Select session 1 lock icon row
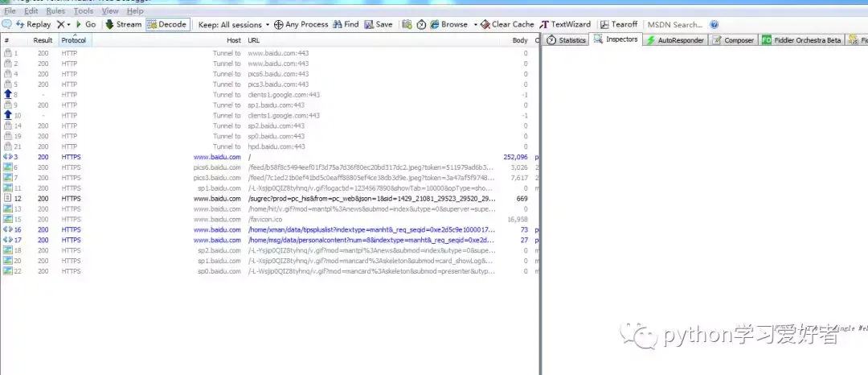The width and height of the screenshot is (868, 375). tap(8, 53)
